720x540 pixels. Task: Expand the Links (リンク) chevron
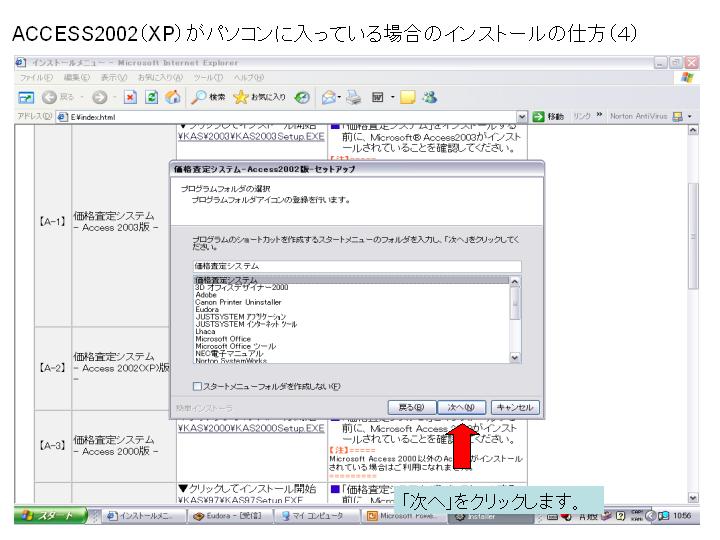pyautogui.click(x=599, y=114)
